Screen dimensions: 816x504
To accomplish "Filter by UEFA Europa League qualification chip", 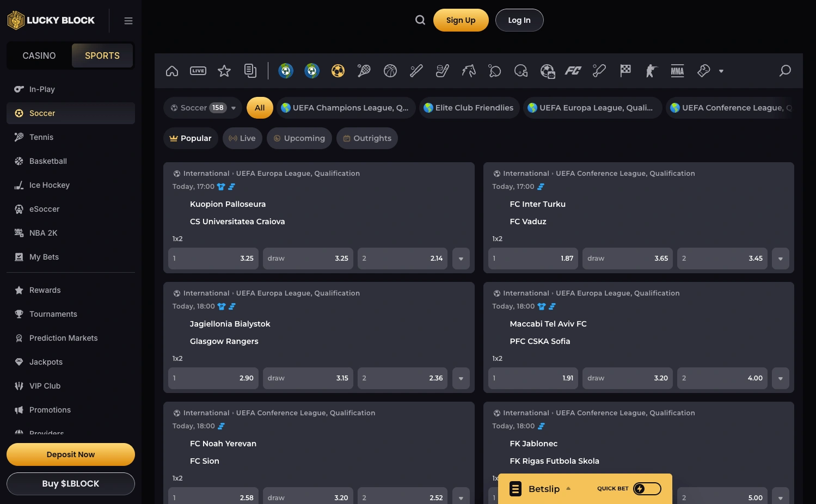I will [593, 108].
